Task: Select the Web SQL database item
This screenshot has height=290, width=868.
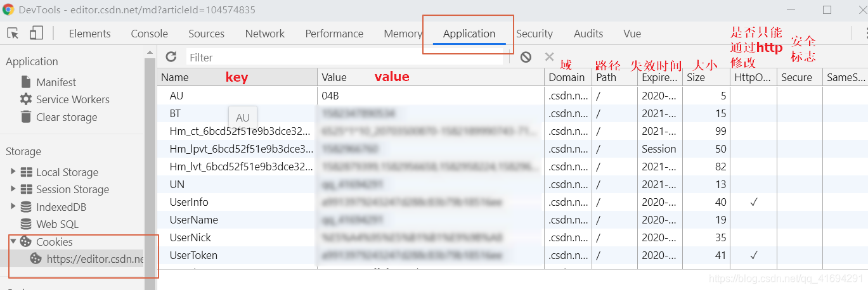Action: tap(57, 224)
